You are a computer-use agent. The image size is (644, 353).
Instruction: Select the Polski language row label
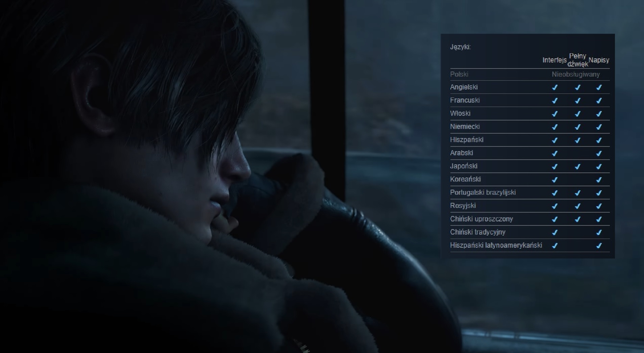[459, 74]
